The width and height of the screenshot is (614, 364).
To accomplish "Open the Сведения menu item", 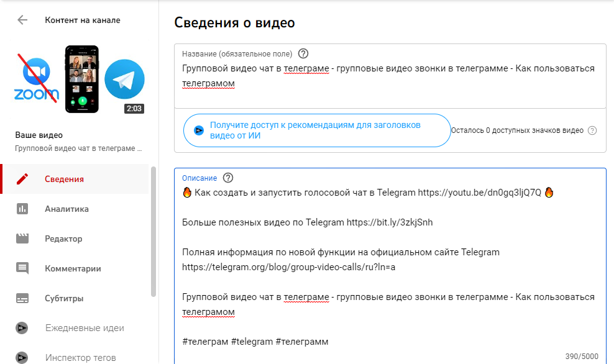I will [x=76, y=179].
